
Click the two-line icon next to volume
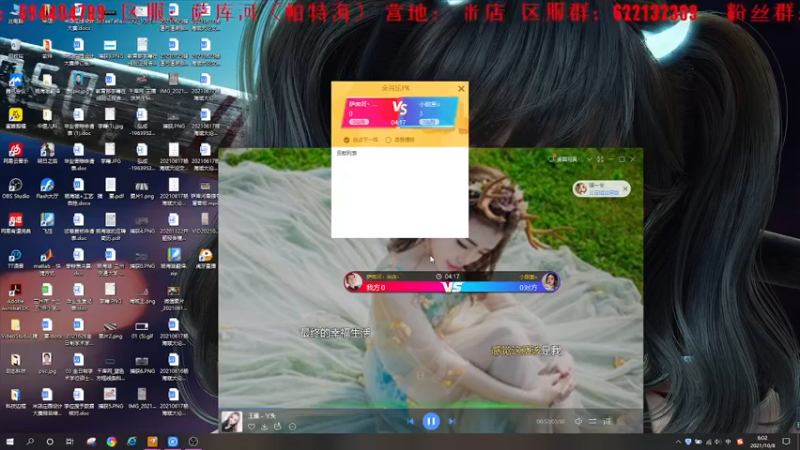click(592, 421)
